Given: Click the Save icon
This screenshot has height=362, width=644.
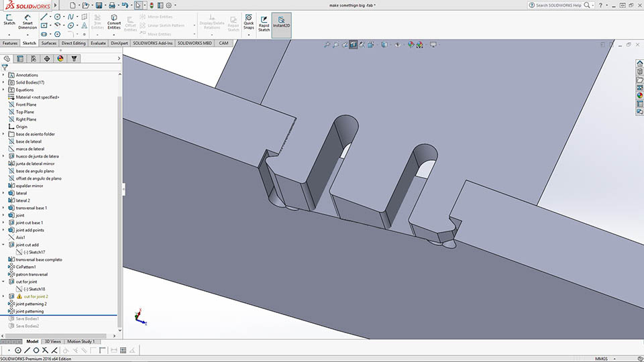Looking at the screenshot, I should [99, 5].
